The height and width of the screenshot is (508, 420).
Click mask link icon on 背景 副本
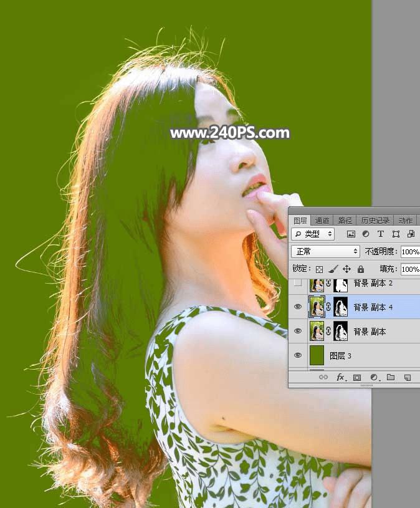(x=328, y=331)
